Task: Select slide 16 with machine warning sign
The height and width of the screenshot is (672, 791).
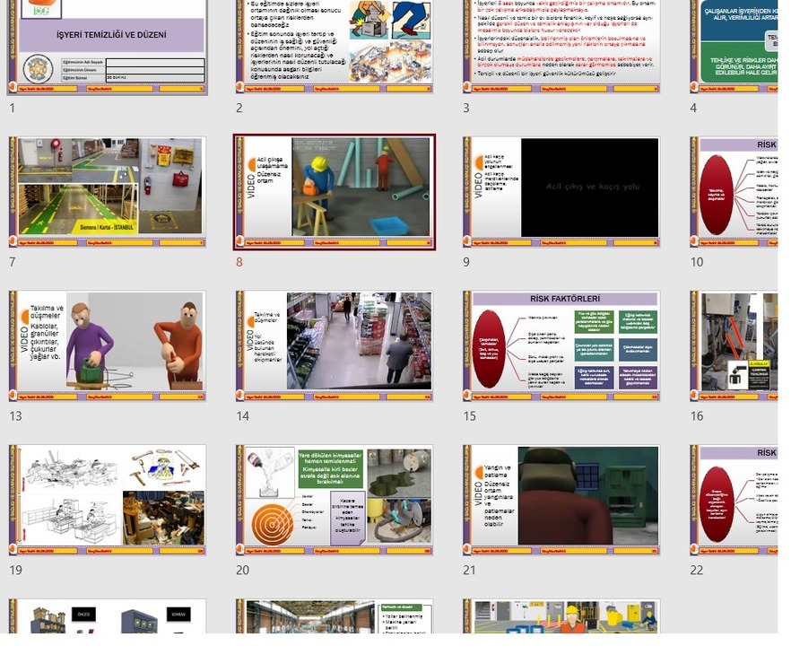Action: point(734,345)
